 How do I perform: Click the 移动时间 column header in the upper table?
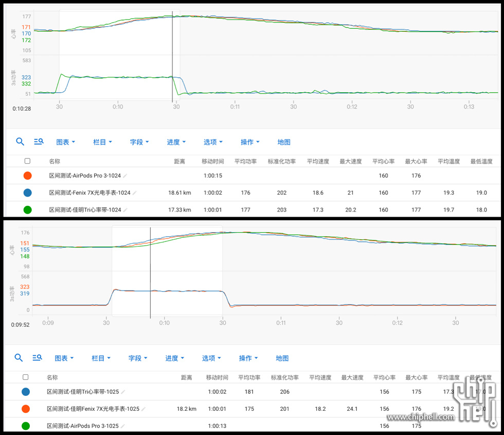click(x=213, y=161)
